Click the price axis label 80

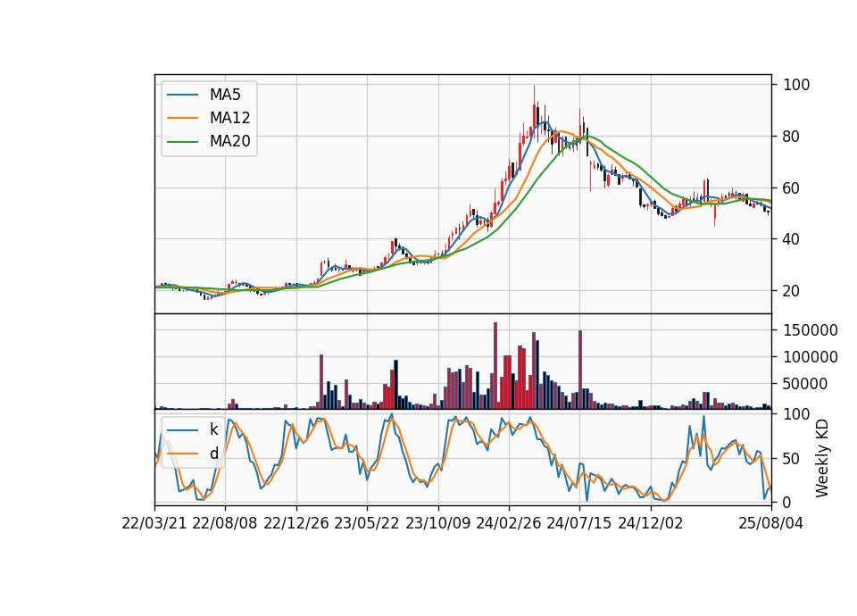792,137
